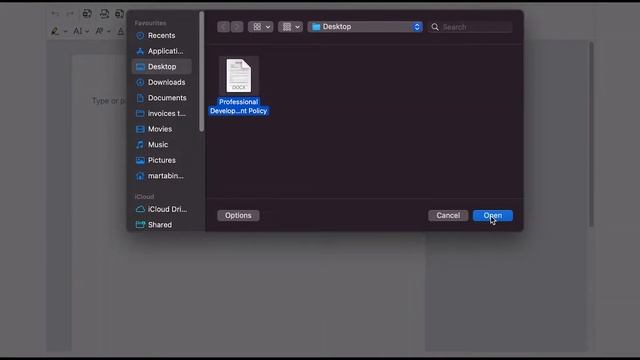Click the Search field
Viewport: 640px width, 360px height.
coord(470,27)
